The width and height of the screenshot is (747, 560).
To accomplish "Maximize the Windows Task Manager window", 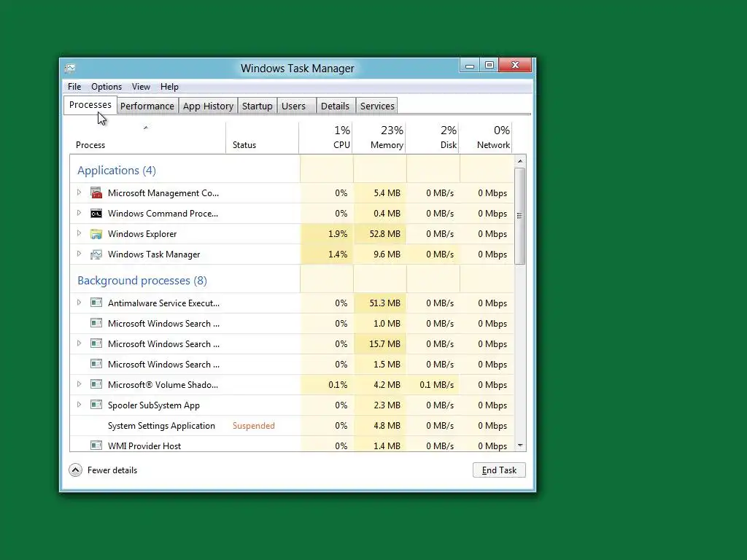I will (489, 65).
